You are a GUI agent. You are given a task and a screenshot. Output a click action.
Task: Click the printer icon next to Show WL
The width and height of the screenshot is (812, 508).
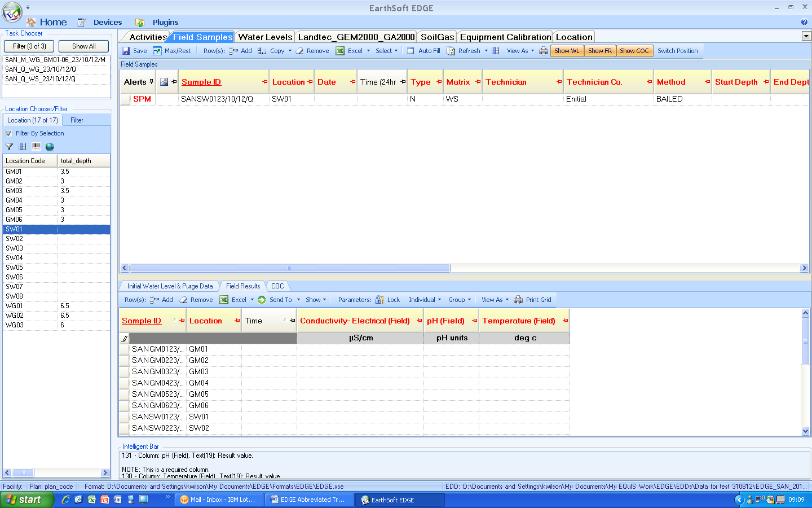[544, 51]
